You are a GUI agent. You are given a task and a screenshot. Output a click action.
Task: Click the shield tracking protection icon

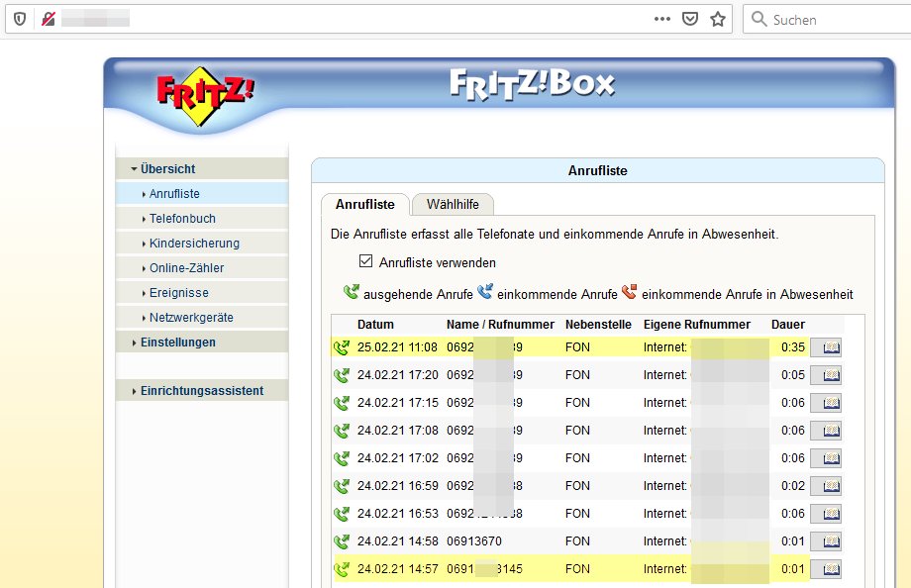[x=19, y=19]
